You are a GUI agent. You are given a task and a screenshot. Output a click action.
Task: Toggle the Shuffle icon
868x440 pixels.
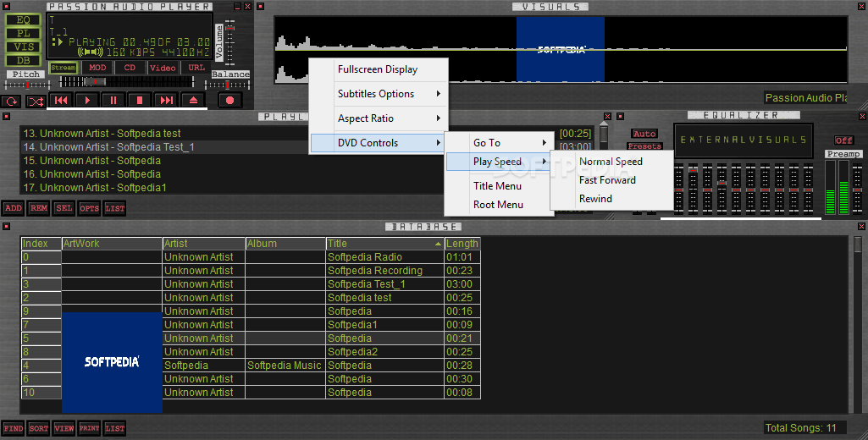tap(36, 102)
